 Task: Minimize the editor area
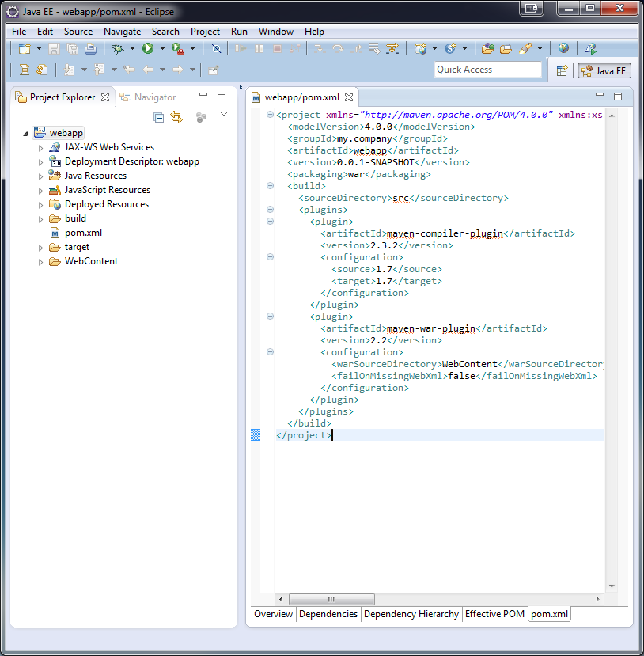coord(600,94)
